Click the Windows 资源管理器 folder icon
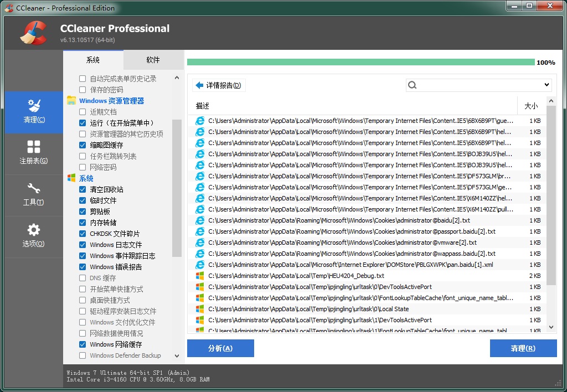Viewport: 567px width, 392px height. pos(71,101)
